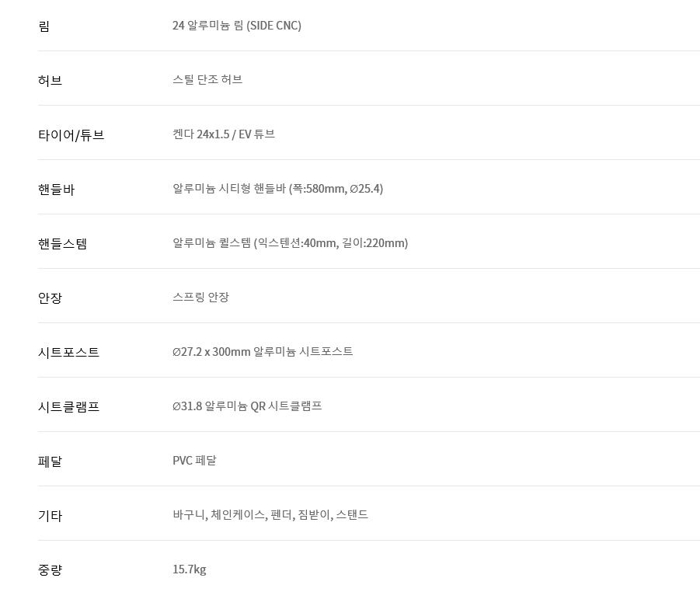Click the 핸들바 row label

coord(56,190)
